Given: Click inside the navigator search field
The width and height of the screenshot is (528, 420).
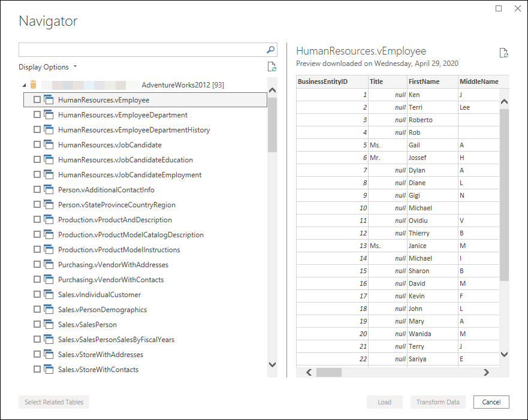Looking at the screenshot, I should point(141,50).
